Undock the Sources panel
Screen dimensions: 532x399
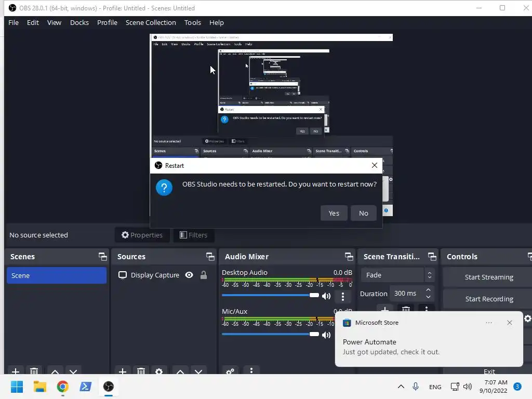point(210,257)
